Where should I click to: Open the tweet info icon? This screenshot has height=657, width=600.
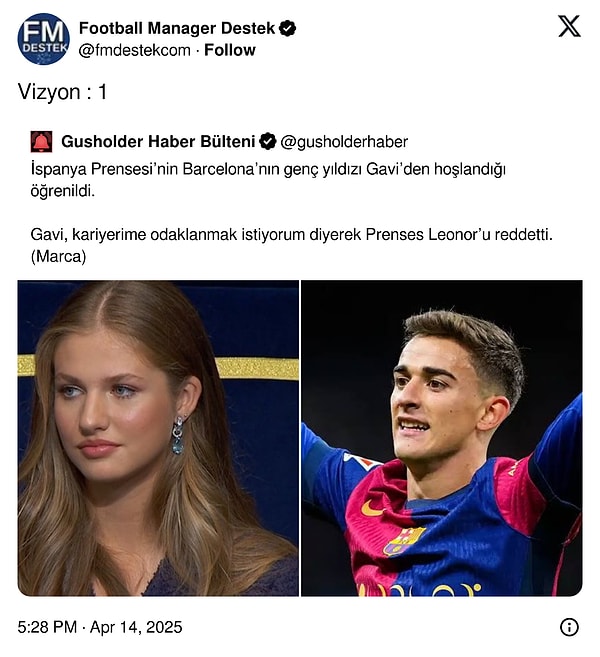[569, 627]
